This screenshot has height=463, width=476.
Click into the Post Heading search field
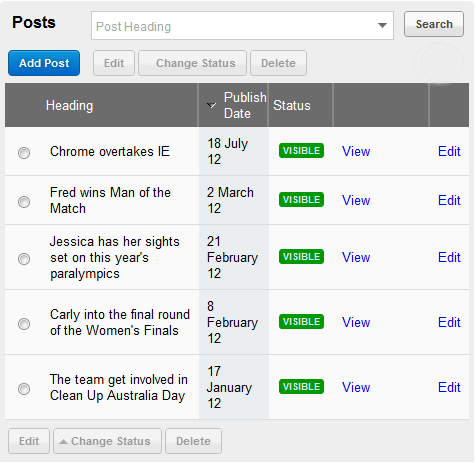tap(233, 26)
